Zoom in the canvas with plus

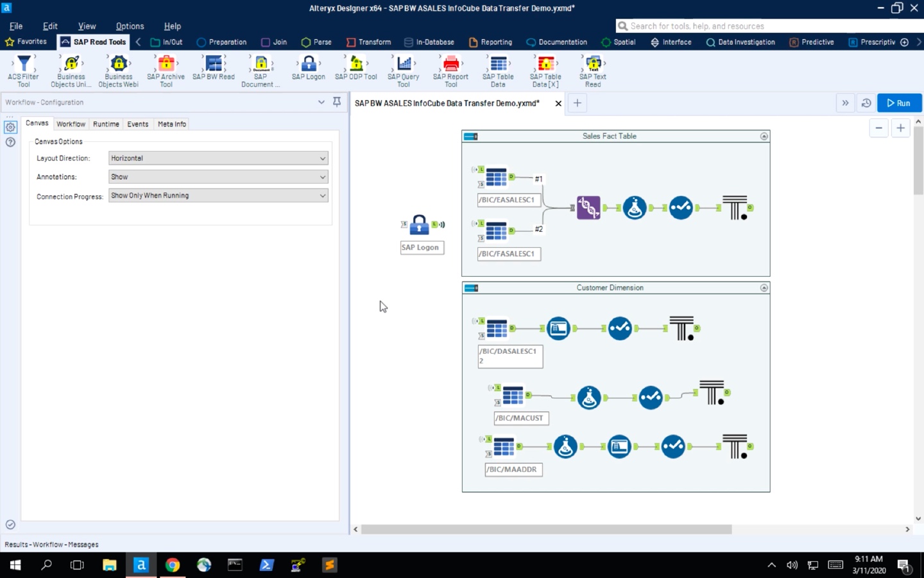tap(901, 128)
